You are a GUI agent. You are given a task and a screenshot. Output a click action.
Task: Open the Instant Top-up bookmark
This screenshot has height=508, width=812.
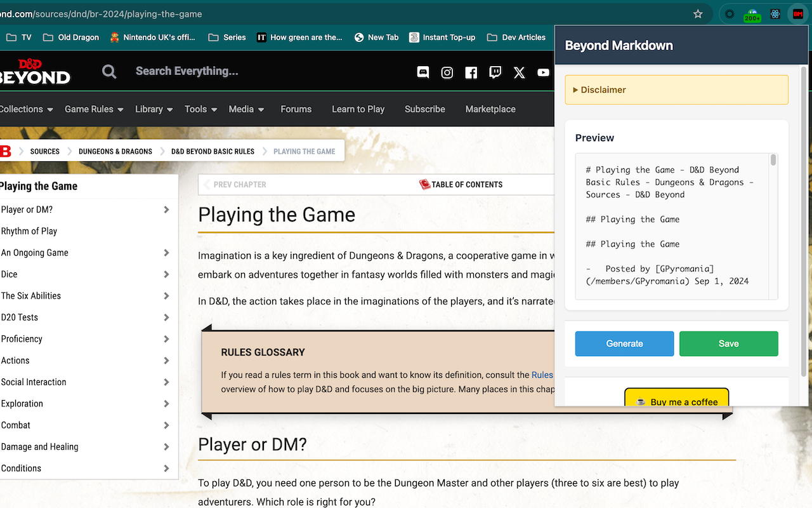coord(442,37)
